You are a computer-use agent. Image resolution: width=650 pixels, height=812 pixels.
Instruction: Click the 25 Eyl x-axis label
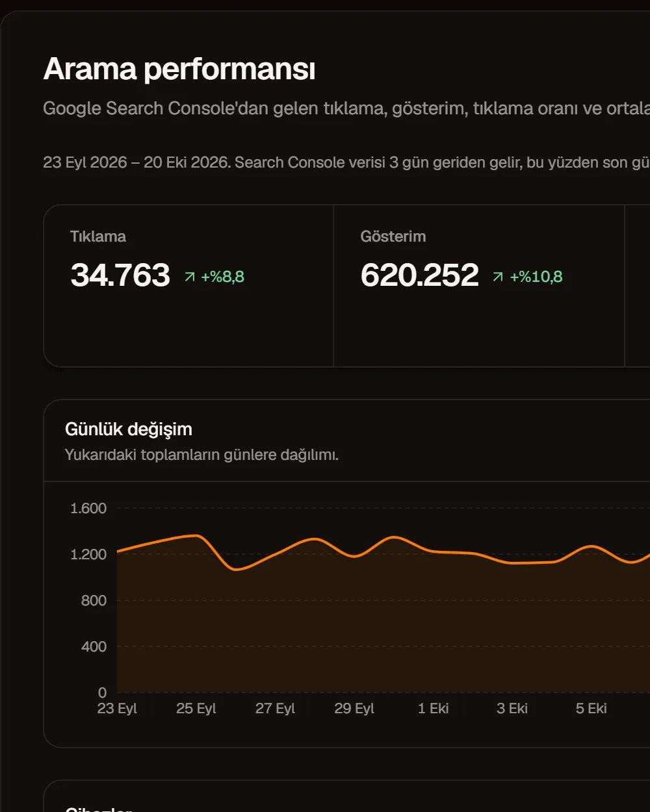[196, 709]
